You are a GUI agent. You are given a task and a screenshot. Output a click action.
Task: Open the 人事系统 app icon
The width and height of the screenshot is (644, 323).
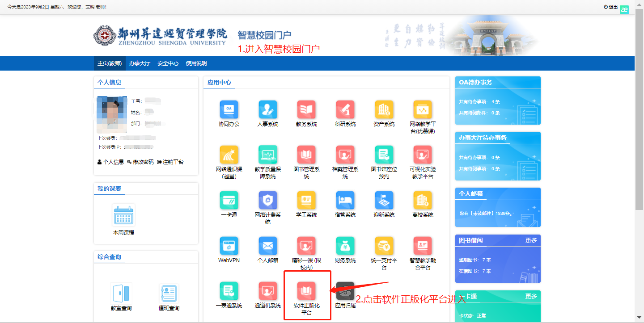(267, 109)
